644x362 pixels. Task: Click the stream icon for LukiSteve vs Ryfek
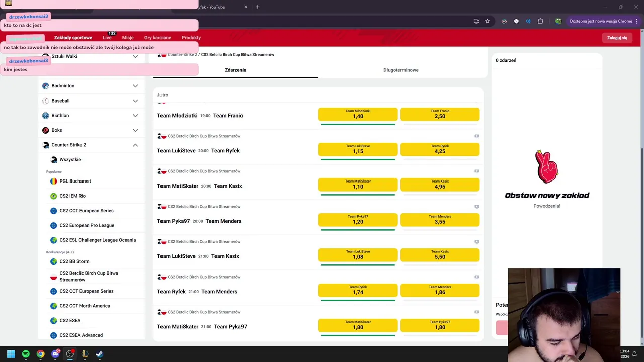click(476, 136)
